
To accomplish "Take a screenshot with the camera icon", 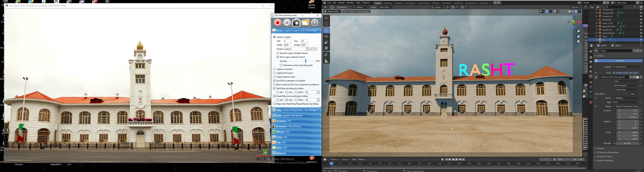I will pyautogui.click(x=296, y=23).
